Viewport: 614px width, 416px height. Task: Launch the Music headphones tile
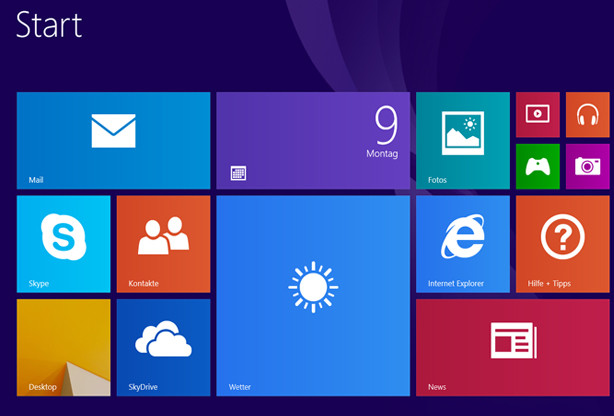click(x=588, y=115)
